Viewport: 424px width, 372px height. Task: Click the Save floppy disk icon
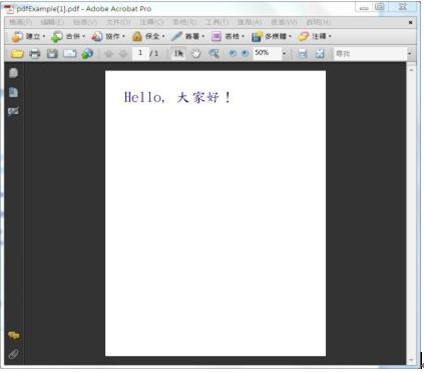pyautogui.click(x=52, y=53)
